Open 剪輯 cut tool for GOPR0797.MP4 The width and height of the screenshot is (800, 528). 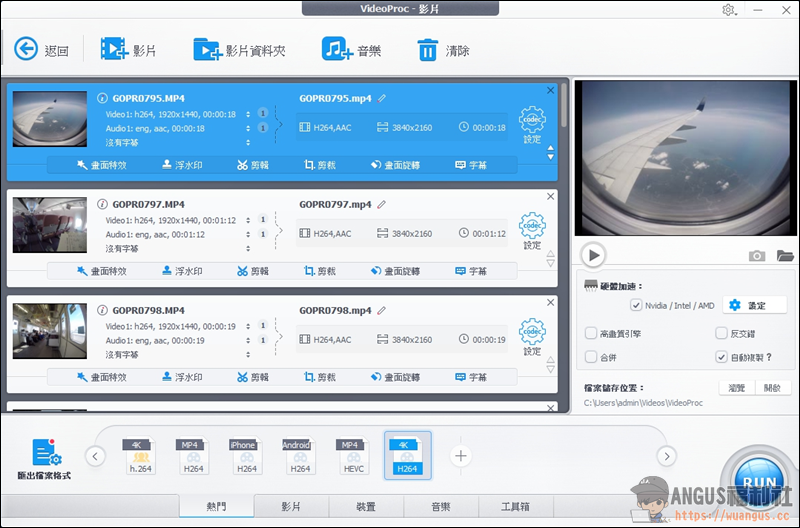point(253,271)
